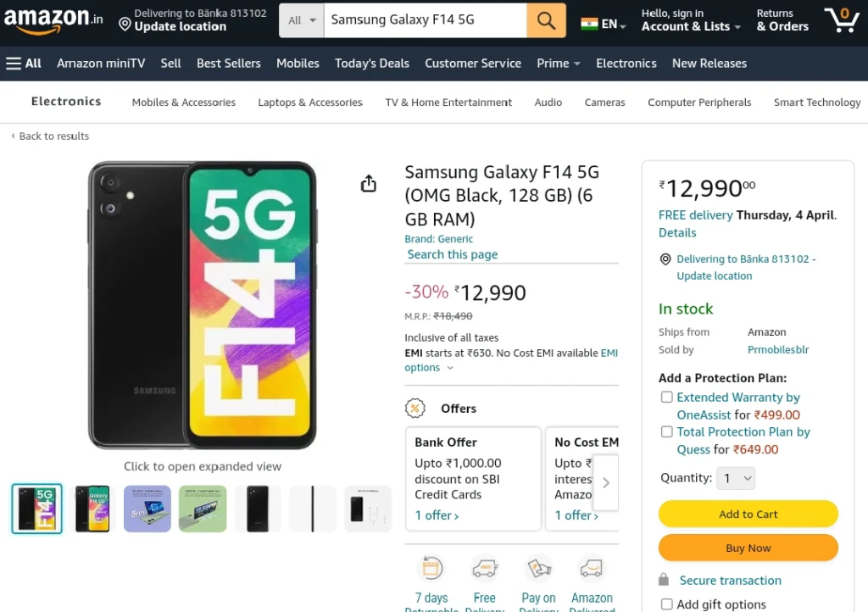Click the Add to Cart button
This screenshot has width=868, height=612.
click(748, 514)
